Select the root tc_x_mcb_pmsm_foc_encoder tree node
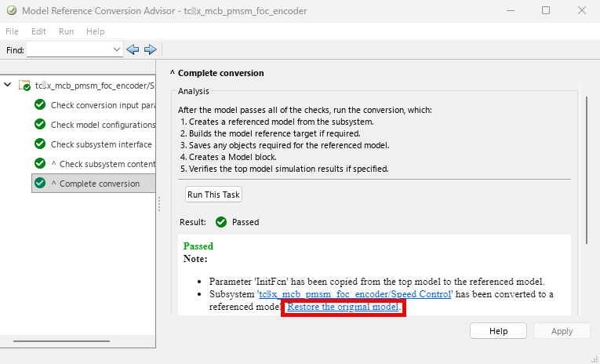This screenshot has height=364, width=600. pos(95,86)
